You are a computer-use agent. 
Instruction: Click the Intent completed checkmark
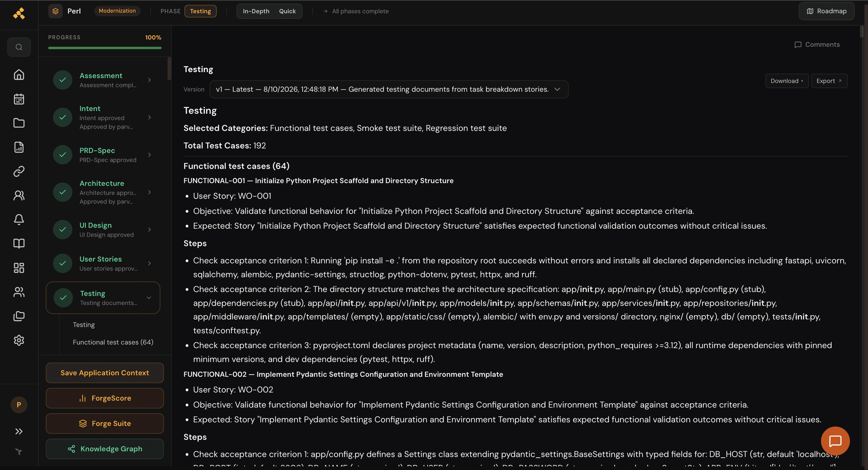(x=63, y=117)
